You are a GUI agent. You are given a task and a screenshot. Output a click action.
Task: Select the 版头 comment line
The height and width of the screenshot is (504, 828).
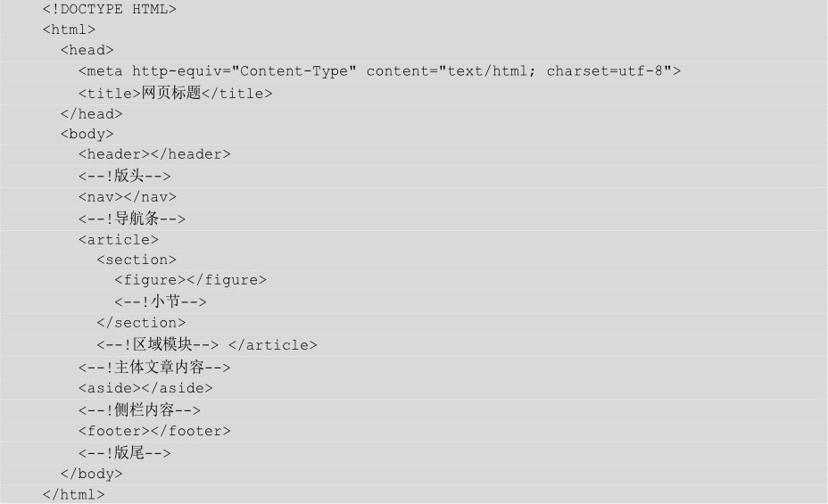point(124,176)
